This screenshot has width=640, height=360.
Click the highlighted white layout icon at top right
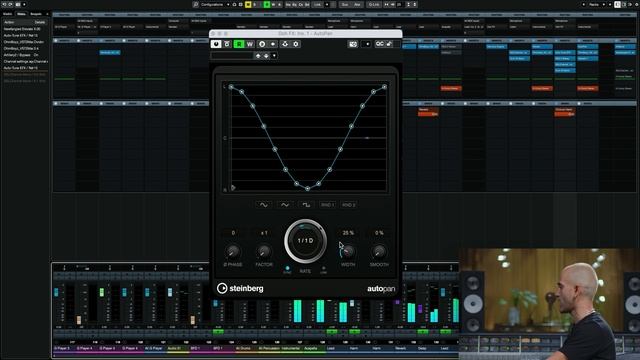[617, 4]
